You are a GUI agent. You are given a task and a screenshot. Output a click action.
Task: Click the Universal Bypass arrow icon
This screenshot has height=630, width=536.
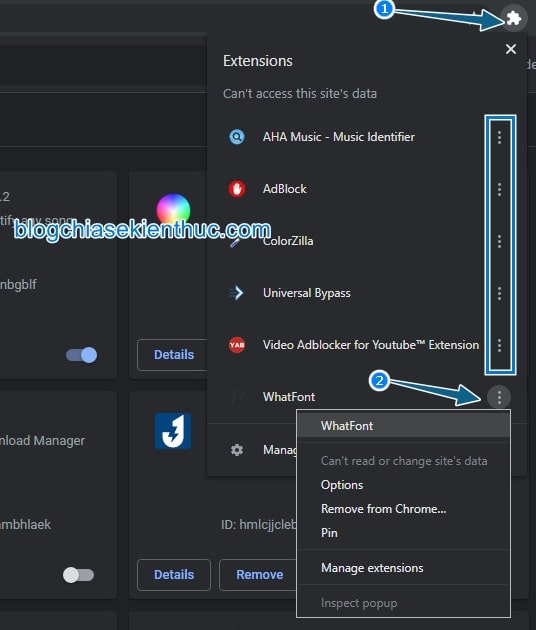tap(236, 293)
